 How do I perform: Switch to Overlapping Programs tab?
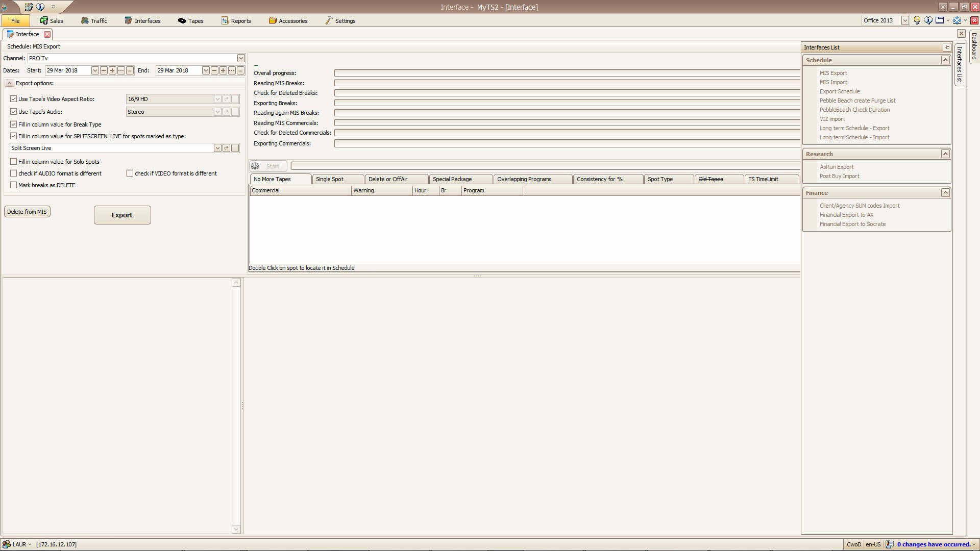(524, 179)
